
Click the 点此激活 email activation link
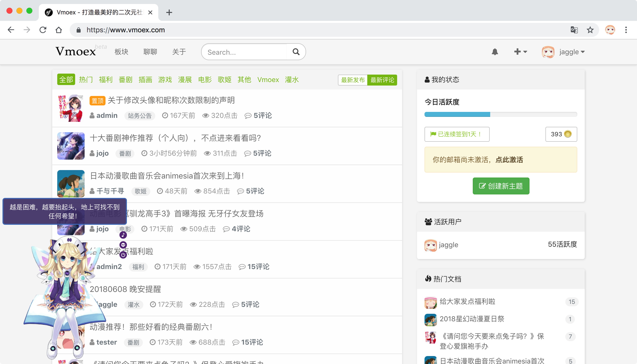509,160
